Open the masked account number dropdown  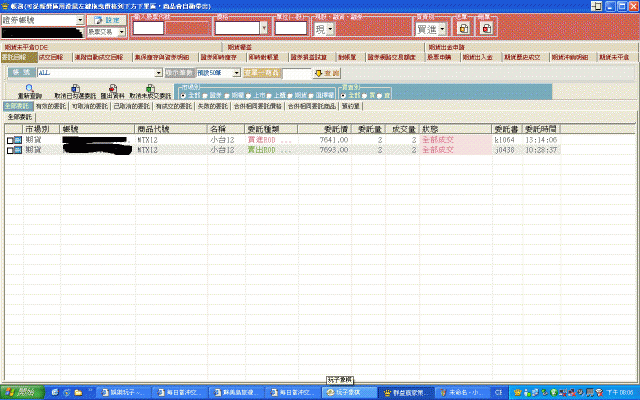click(x=43, y=32)
